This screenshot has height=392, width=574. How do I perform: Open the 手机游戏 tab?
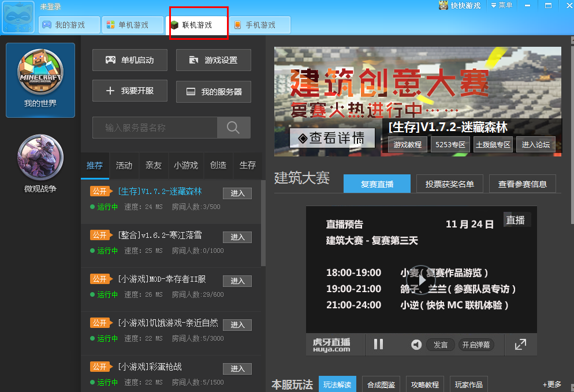pos(260,25)
